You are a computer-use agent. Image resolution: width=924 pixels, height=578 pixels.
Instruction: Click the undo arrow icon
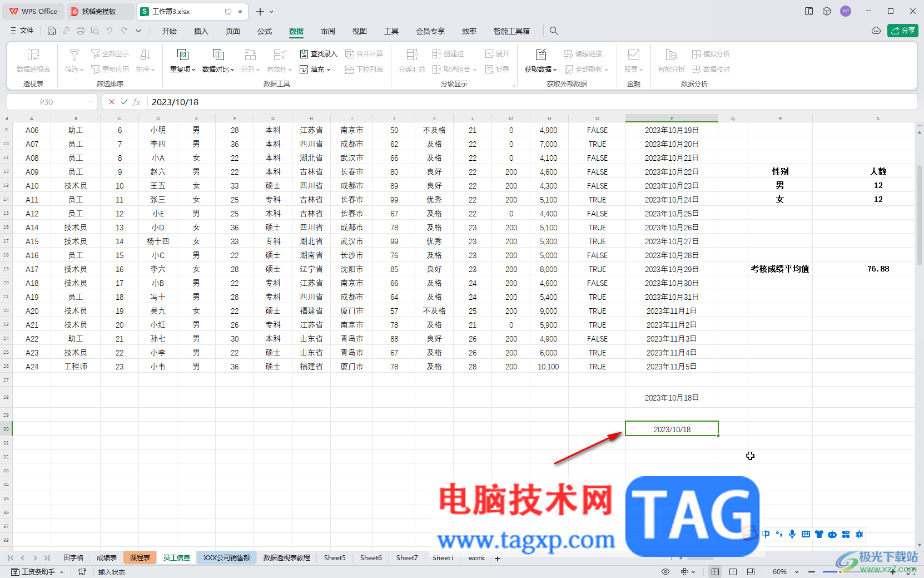pyautogui.click(x=110, y=31)
